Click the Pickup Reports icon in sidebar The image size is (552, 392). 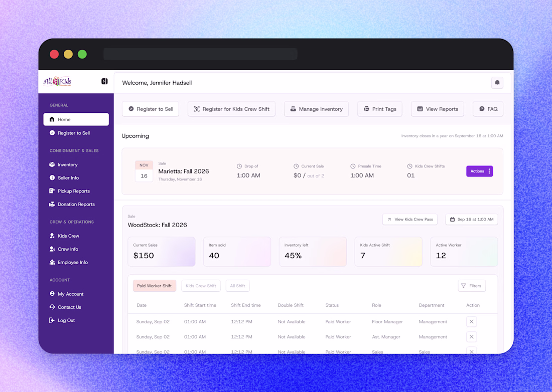[x=52, y=191]
